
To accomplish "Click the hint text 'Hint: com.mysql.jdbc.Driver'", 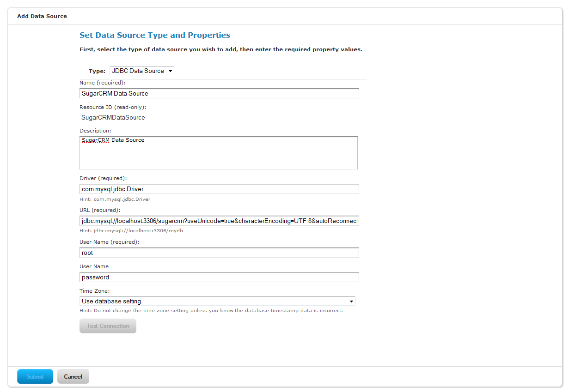I will pos(115,199).
